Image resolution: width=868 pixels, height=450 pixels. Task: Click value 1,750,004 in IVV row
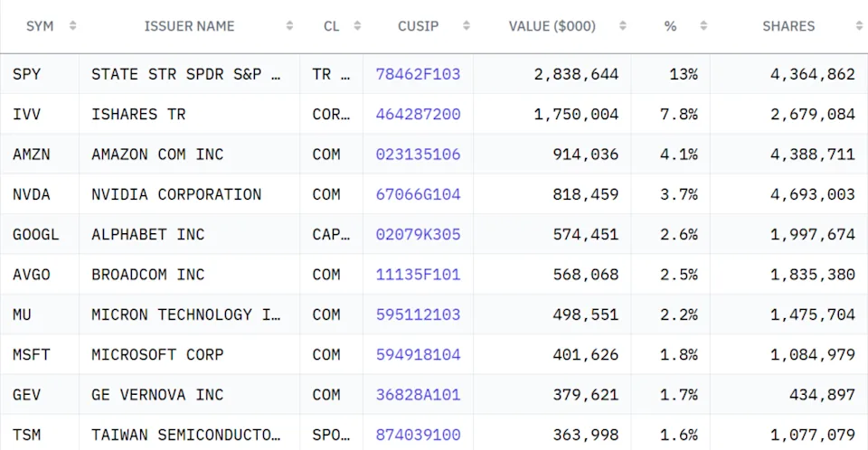(x=576, y=114)
